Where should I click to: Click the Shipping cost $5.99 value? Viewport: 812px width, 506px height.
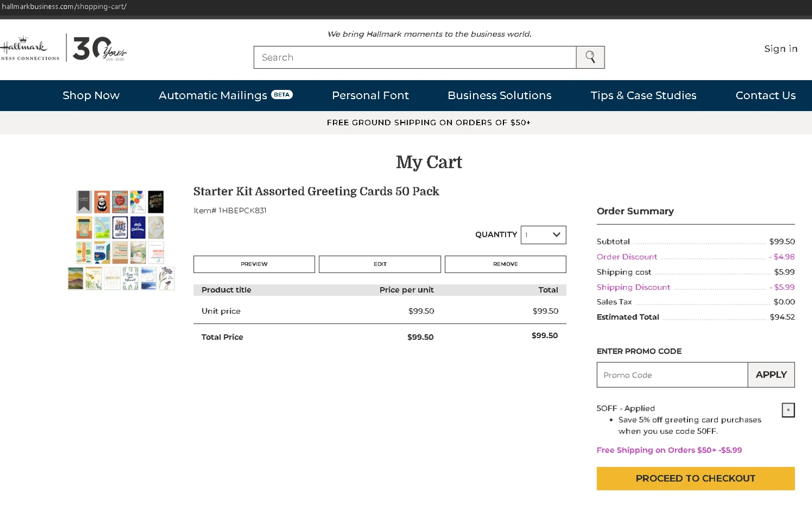click(x=784, y=272)
